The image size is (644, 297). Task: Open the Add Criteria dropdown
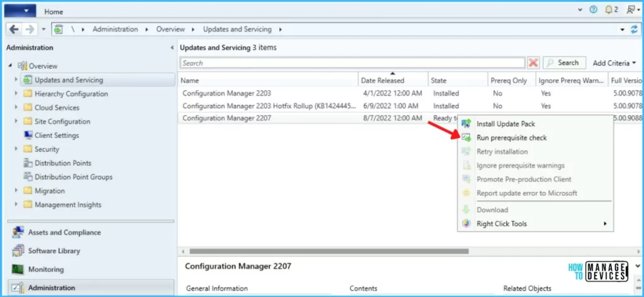coord(614,63)
